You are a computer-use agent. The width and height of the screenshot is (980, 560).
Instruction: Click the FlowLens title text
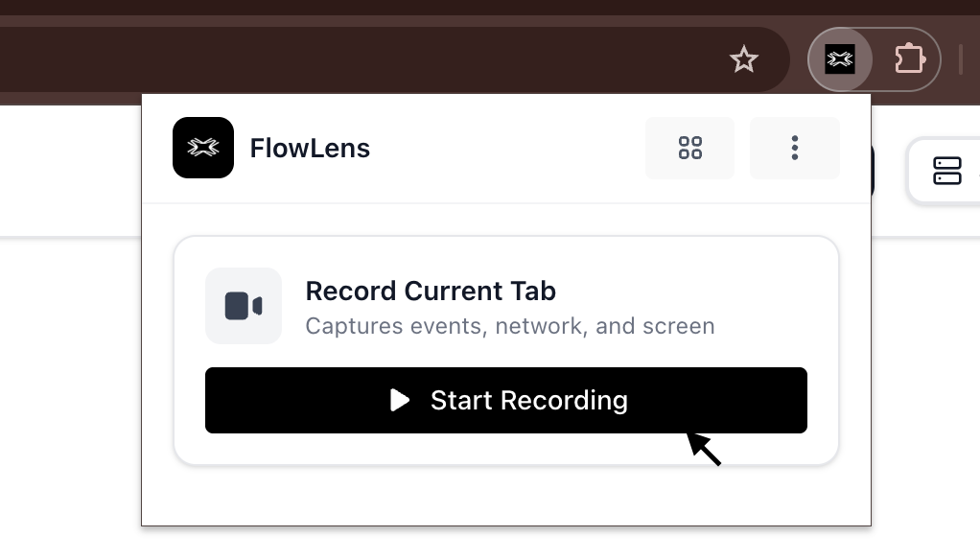pyautogui.click(x=310, y=149)
